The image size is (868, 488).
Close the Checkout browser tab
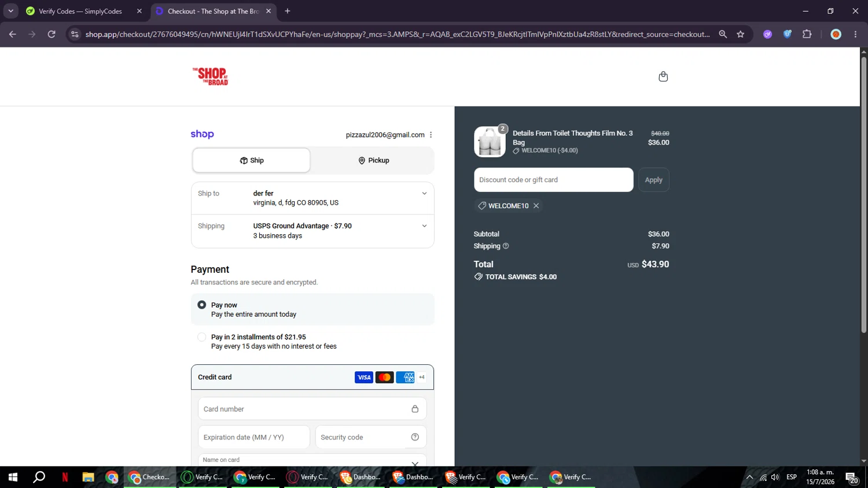tap(269, 11)
